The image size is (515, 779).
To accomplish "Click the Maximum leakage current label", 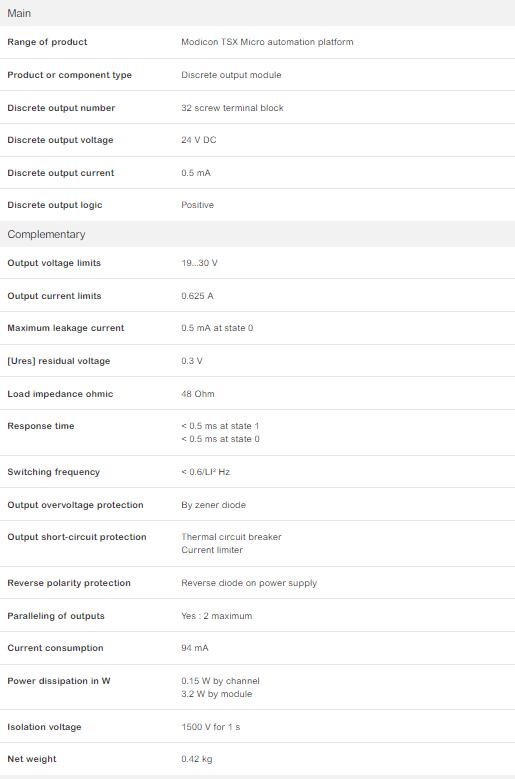I will [66, 328].
